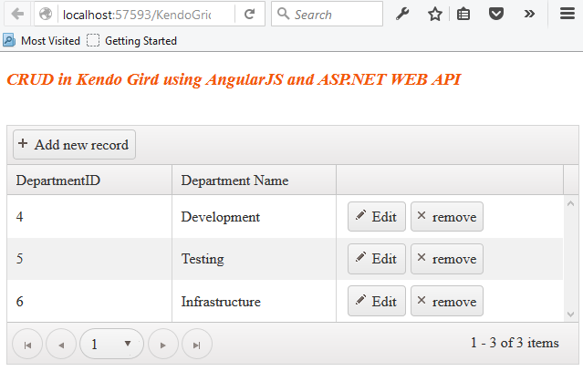Click the globe site identity icon
The image size is (583, 392).
tap(46, 14)
